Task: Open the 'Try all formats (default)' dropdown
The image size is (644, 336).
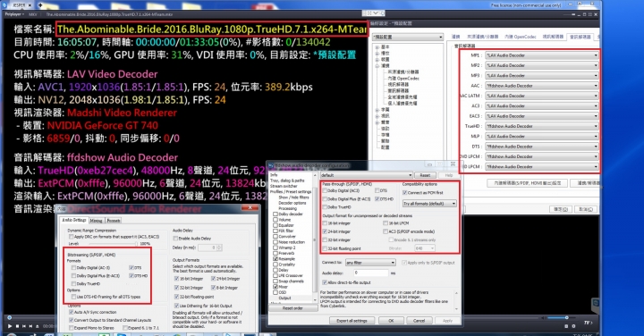Action: pos(429,204)
